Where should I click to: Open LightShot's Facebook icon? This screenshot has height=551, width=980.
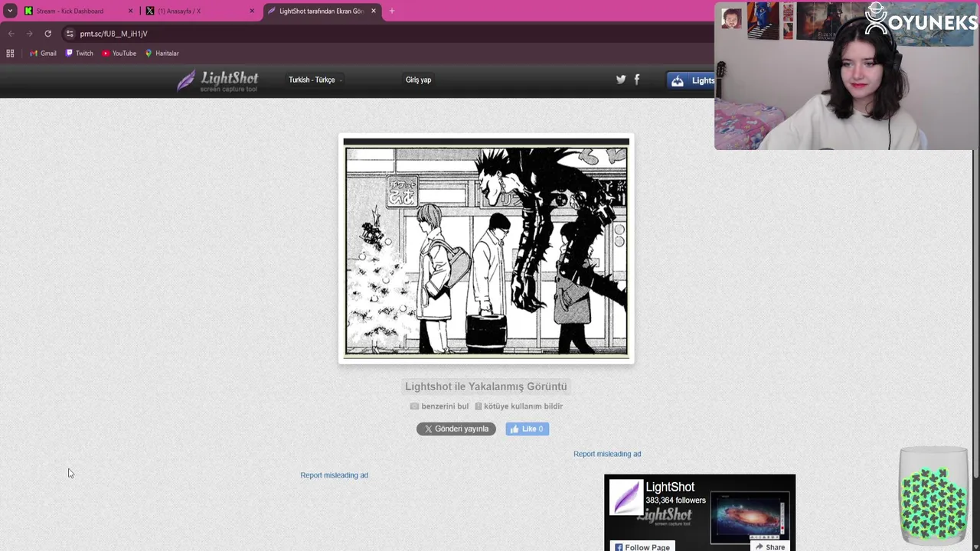click(637, 79)
